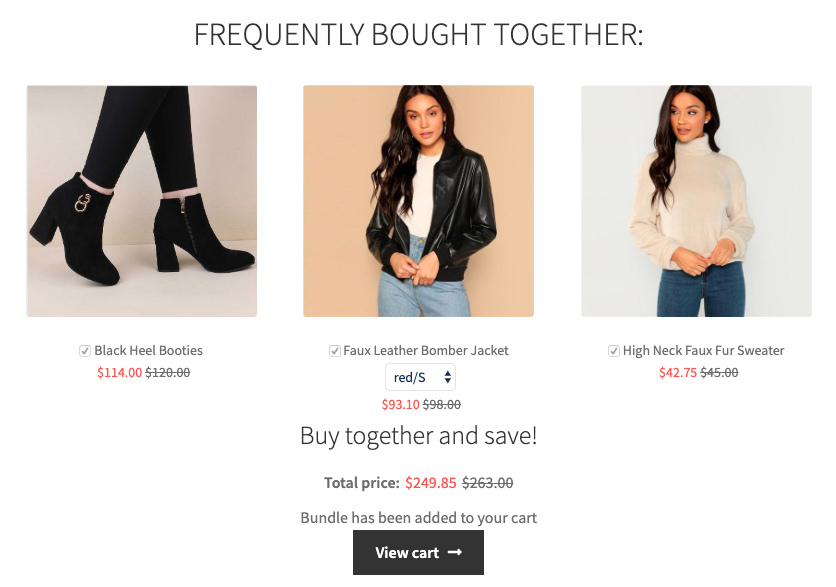Select the $93.10 jacket sale price
The height and width of the screenshot is (587, 836).
pos(400,405)
